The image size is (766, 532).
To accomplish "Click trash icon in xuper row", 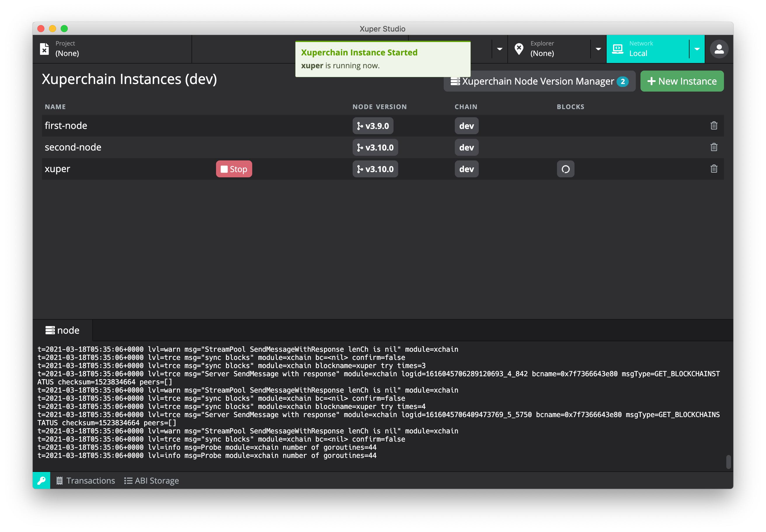I will pyautogui.click(x=714, y=169).
